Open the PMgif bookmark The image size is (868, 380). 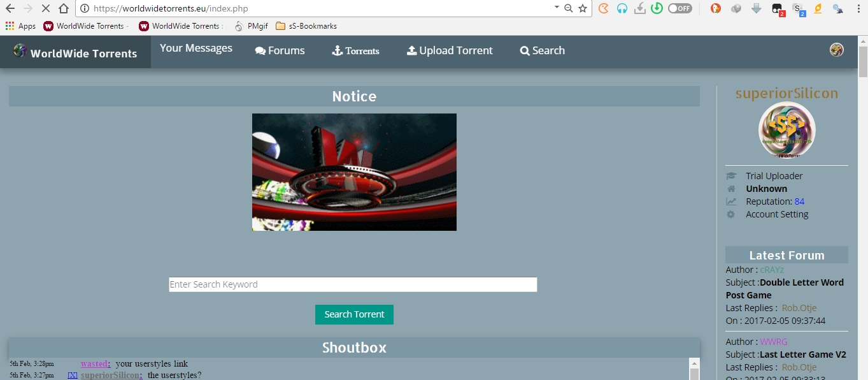252,26
